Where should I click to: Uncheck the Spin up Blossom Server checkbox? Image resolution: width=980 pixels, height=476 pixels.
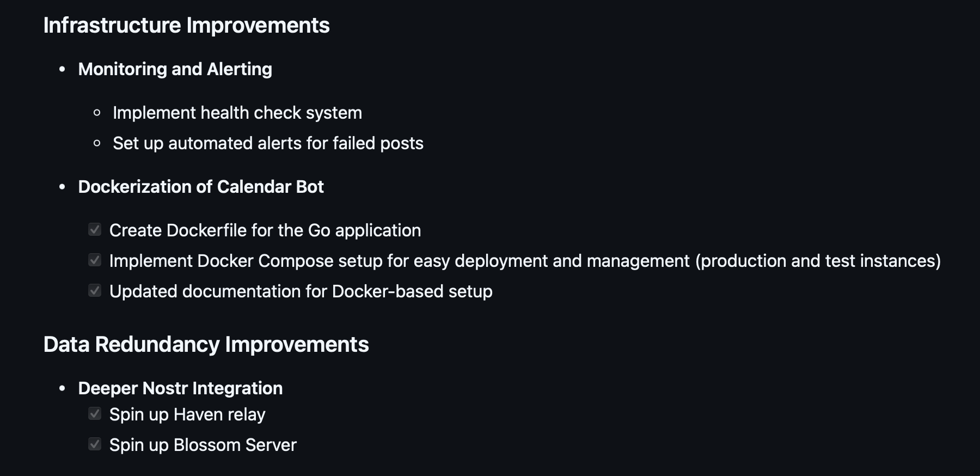coord(95,444)
